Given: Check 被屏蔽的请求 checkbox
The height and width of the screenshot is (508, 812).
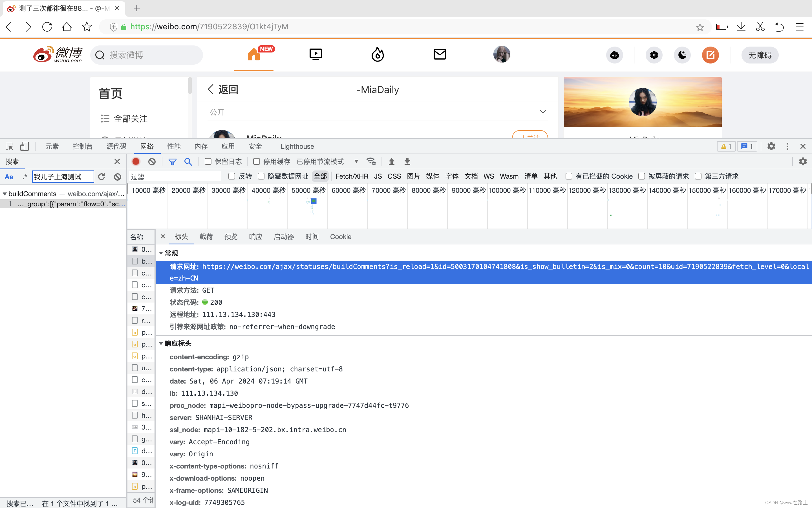Looking at the screenshot, I should click(x=642, y=176).
